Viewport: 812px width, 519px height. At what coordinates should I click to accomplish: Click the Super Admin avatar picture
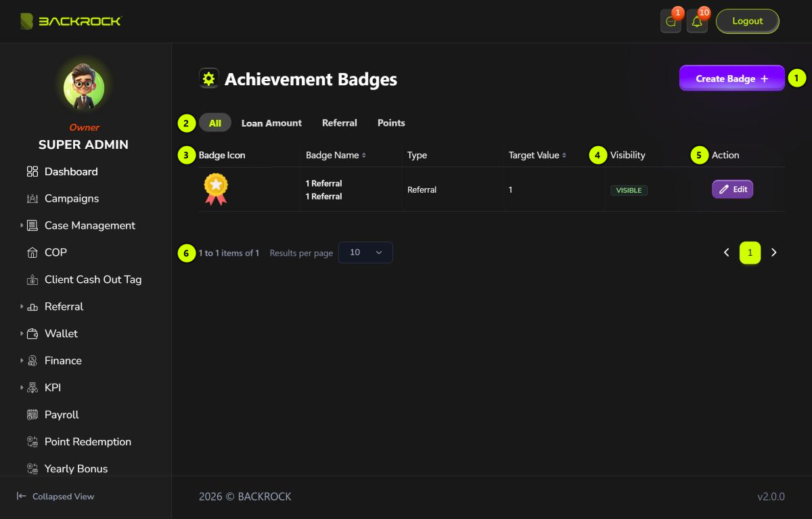click(84, 88)
